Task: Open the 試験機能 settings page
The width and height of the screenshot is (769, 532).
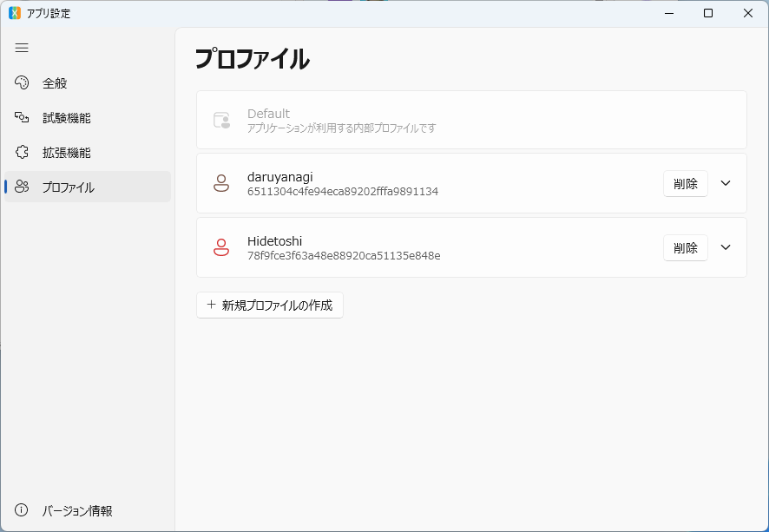Action: pyautogui.click(x=88, y=118)
